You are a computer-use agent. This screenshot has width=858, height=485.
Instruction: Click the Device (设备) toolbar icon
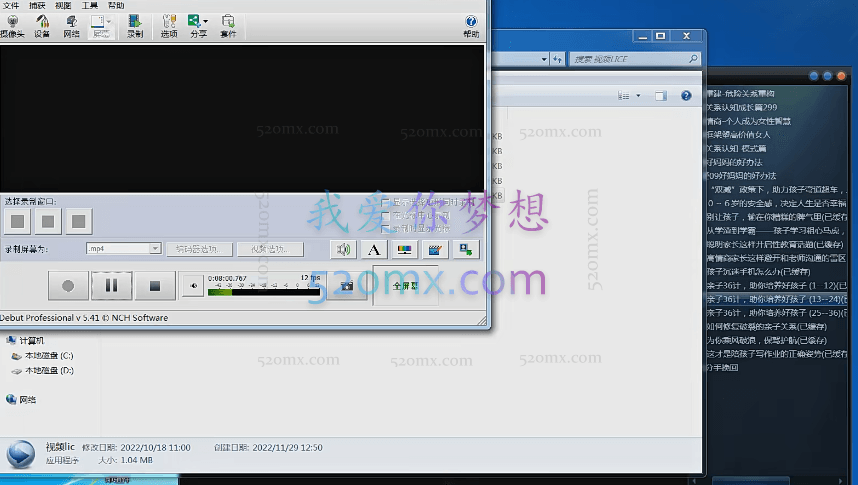click(x=42, y=25)
